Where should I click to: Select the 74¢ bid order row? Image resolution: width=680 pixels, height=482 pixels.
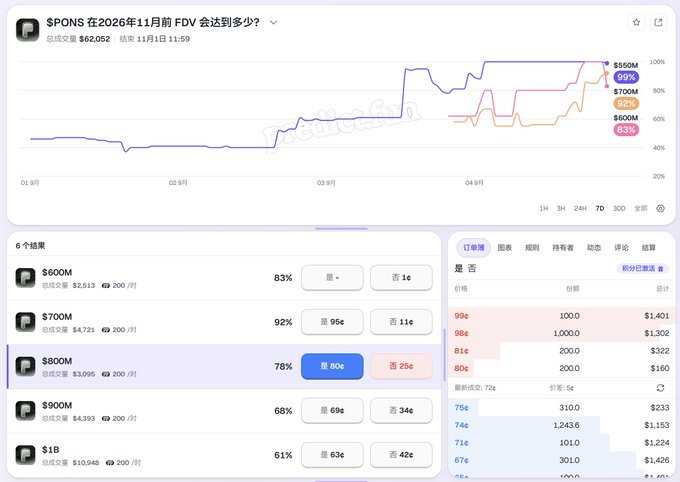pyautogui.click(x=562, y=425)
